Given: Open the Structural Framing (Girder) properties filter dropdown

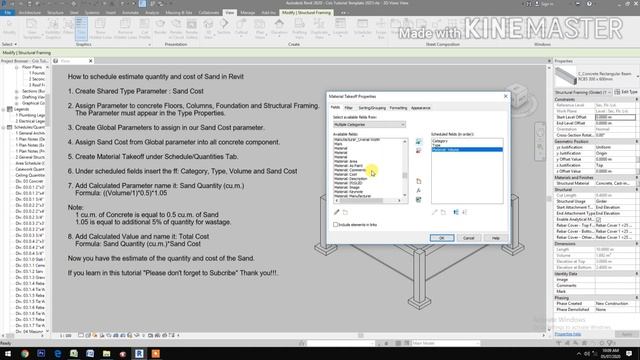Looking at the screenshot, I should 583,92.
